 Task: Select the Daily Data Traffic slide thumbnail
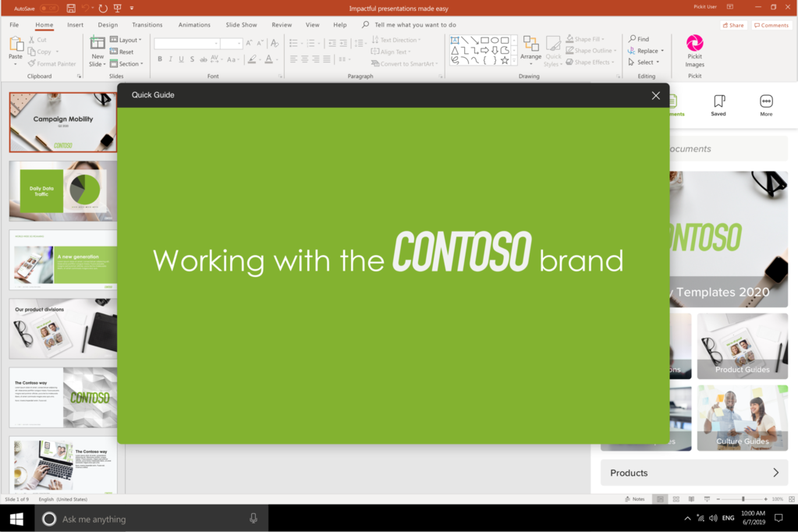63,191
